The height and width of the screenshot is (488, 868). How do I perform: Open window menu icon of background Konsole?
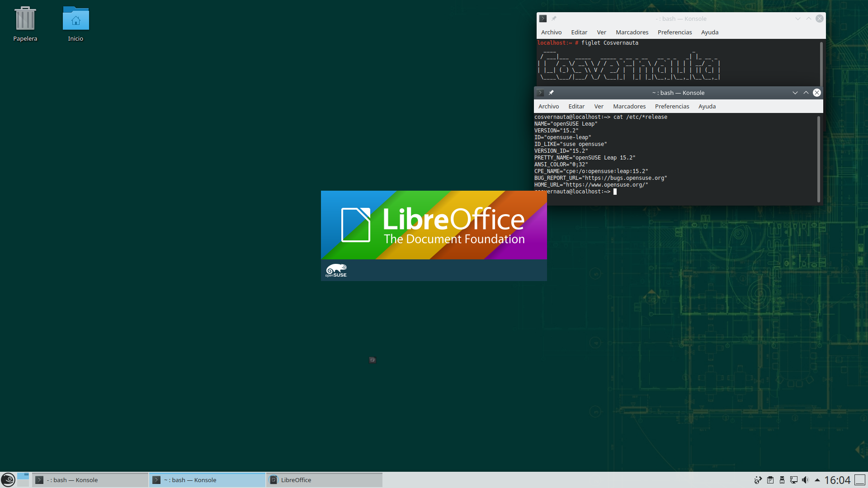[543, 19]
